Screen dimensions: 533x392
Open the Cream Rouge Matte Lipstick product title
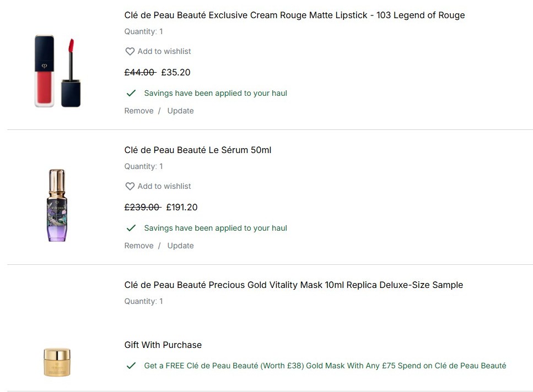click(x=294, y=15)
